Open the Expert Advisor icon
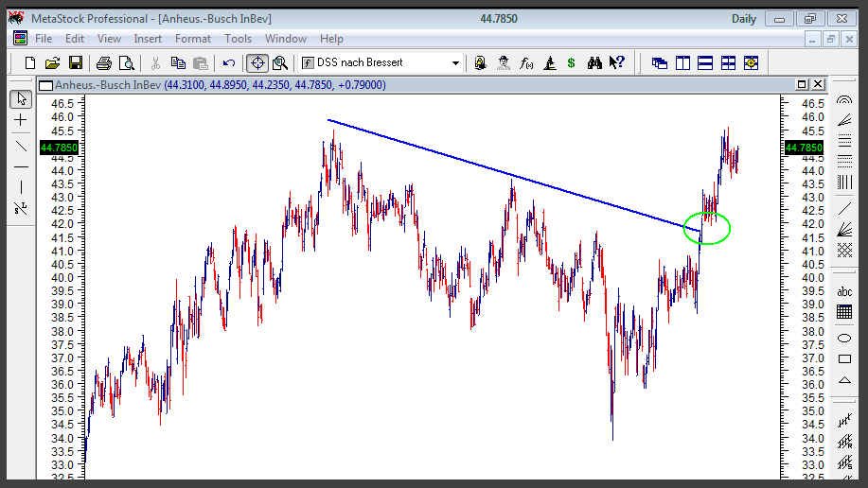868x488 pixels. [481, 63]
